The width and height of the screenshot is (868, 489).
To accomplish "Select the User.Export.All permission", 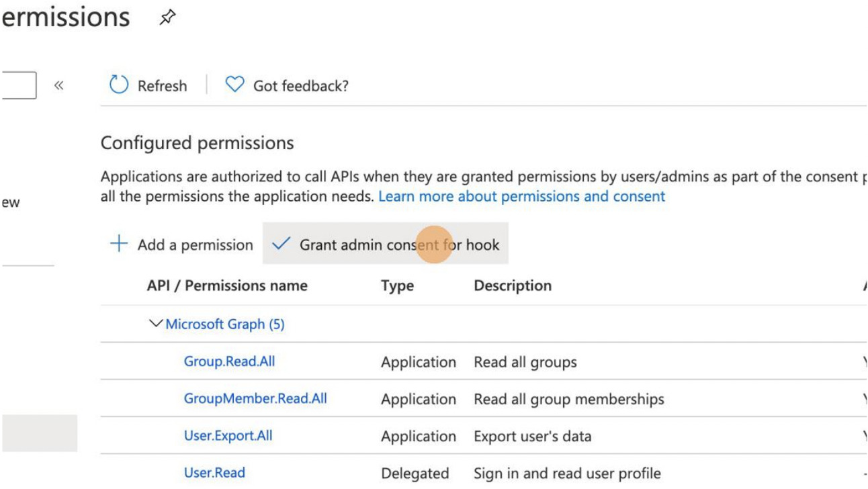I will pos(228,435).
